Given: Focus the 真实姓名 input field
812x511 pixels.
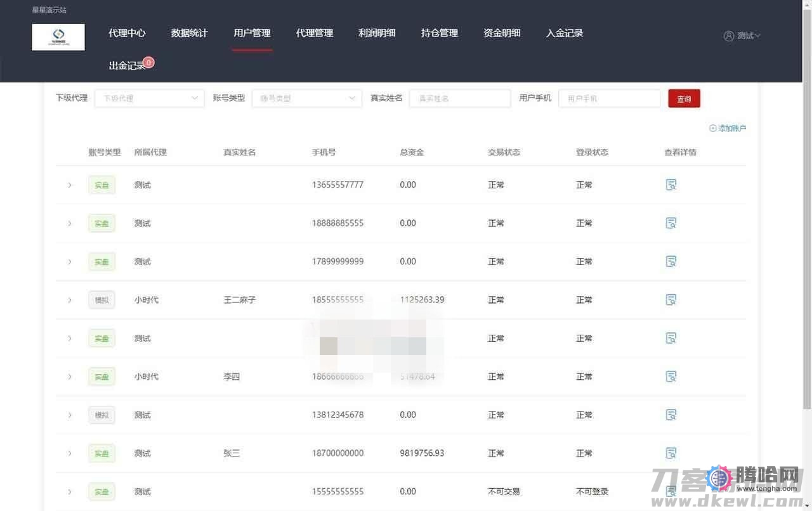Looking at the screenshot, I should coord(460,98).
